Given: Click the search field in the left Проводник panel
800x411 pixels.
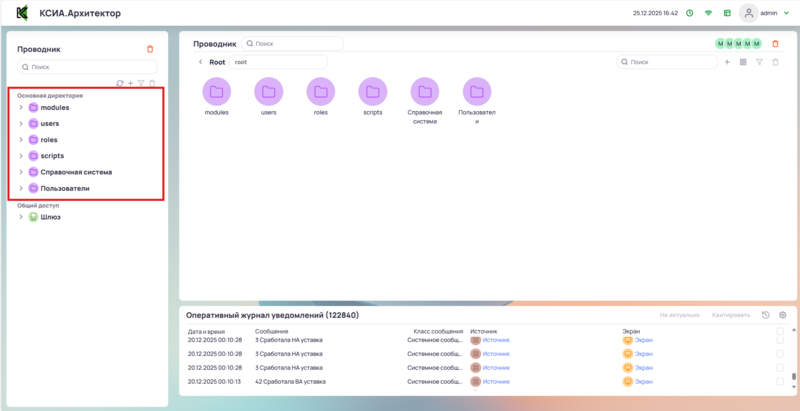Looking at the screenshot, I should 86,67.
